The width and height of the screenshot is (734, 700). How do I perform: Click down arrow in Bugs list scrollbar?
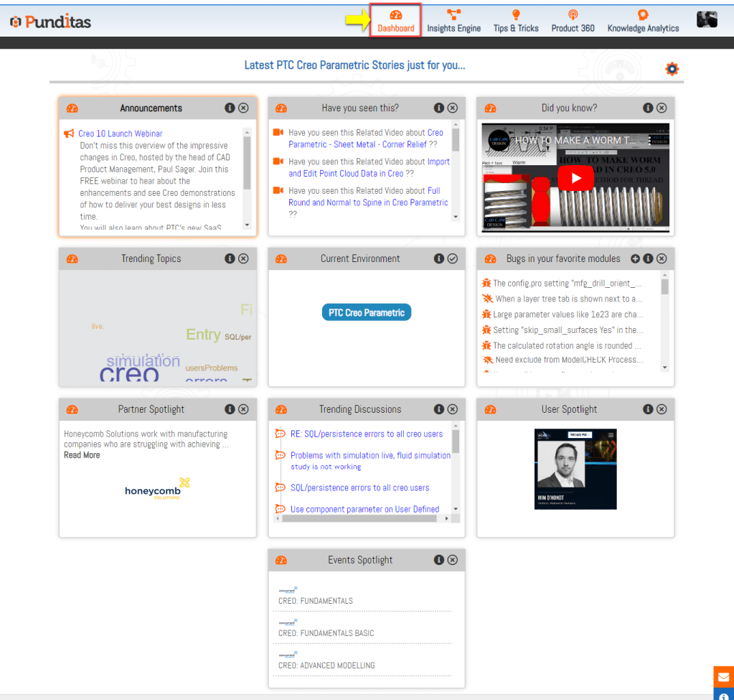click(x=665, y=367)
